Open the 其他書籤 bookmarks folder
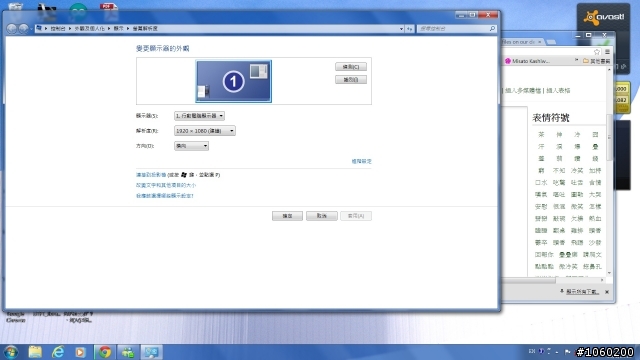 (596, 61)
